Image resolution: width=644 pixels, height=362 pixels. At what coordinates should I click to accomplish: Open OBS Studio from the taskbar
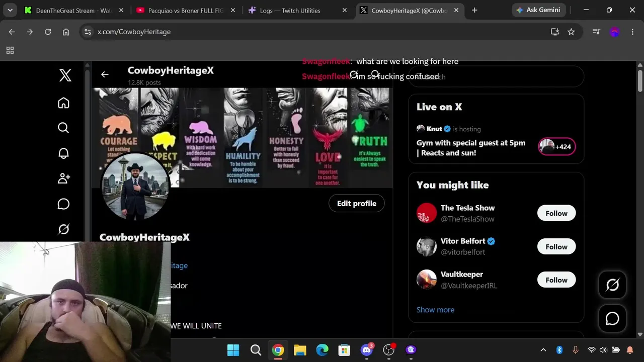(389, 350)
